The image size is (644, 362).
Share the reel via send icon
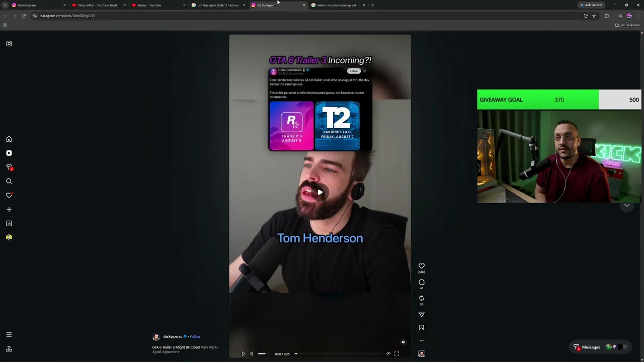click(x=422, y=314)
